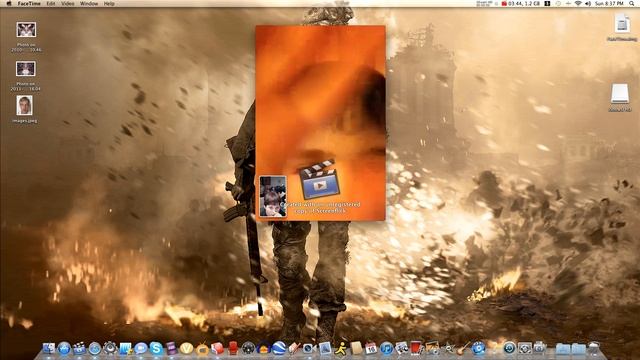Open the Video menu
Image resolution: width=640 pixels, height=360 pixels.
pos(67,3)
